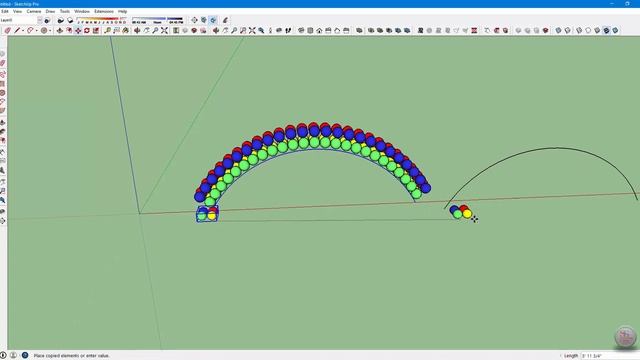Open the Draw menu
Screen dimensions: 640x360
(50, 11)
